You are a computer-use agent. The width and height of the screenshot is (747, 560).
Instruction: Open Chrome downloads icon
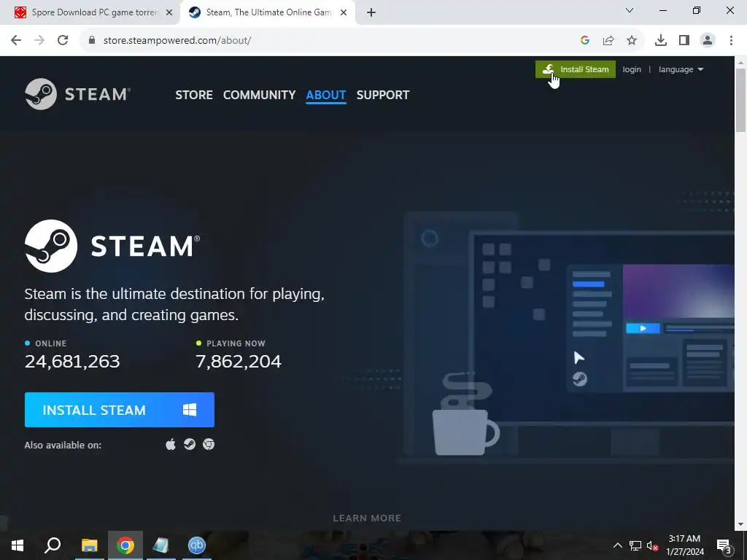661,41
